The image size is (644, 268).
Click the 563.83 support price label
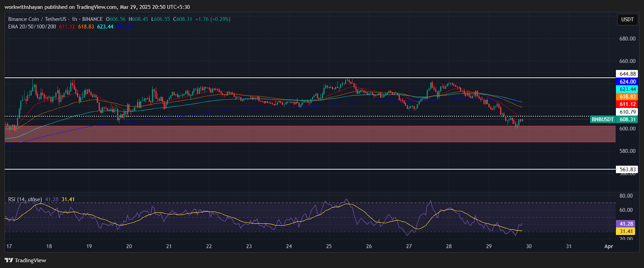pyautogui.click(x=627, y=169)
